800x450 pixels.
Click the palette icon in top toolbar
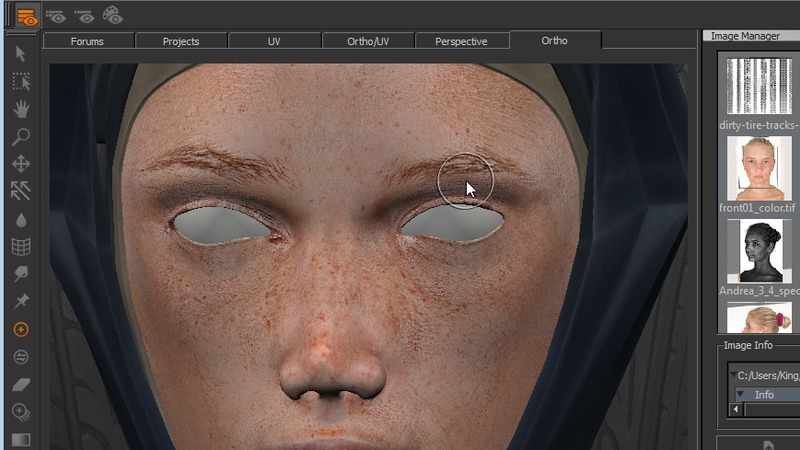coord(112,15)
